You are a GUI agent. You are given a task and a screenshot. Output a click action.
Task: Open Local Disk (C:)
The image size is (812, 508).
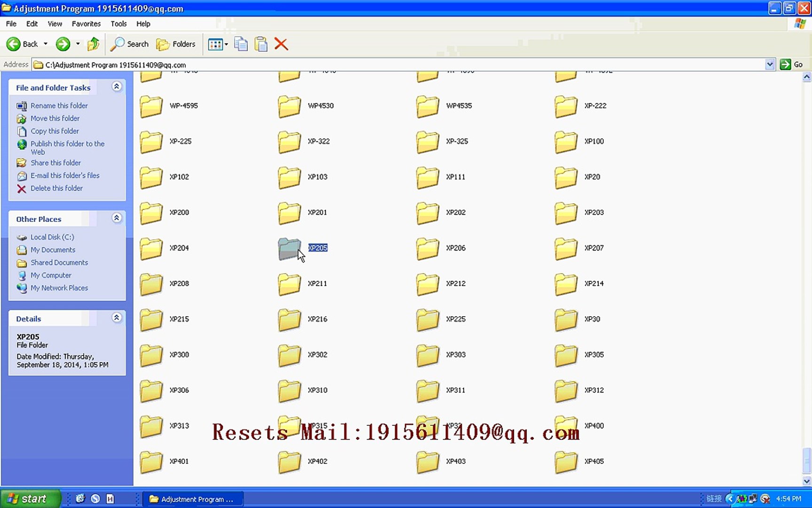52,237
